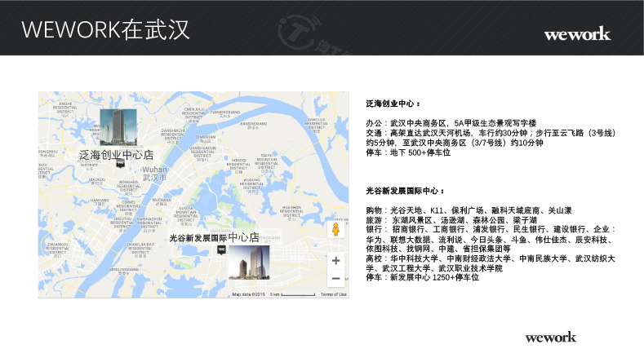Click the wework logo at slide bottom

(x=550, y=338)
